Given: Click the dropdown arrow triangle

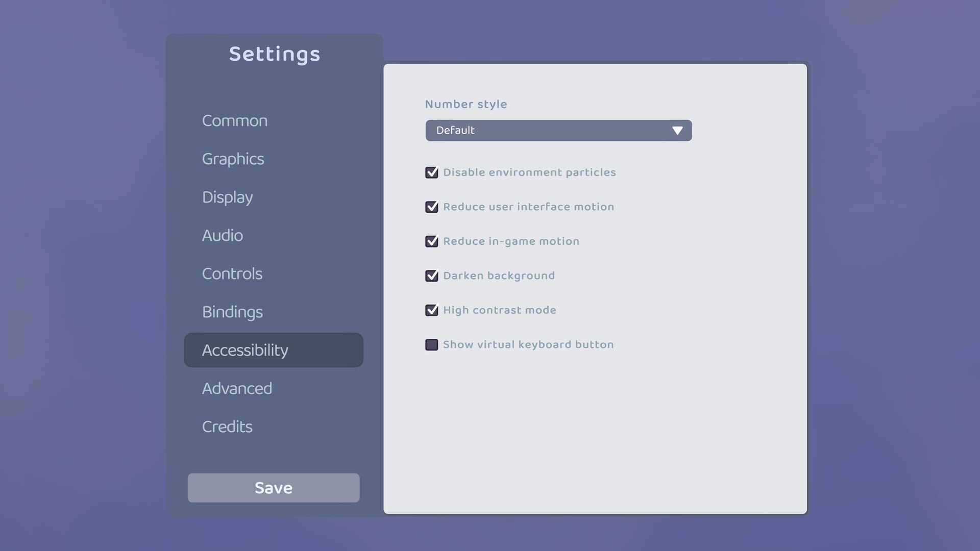Looking at the screenshot, I should 677,131.
